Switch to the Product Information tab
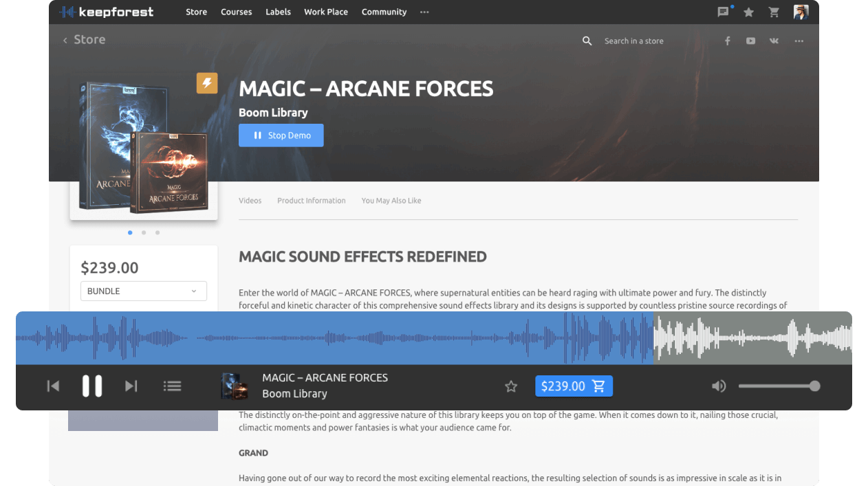Image resolution: width=868 pixels, height=486 pixels. [311, 201]
